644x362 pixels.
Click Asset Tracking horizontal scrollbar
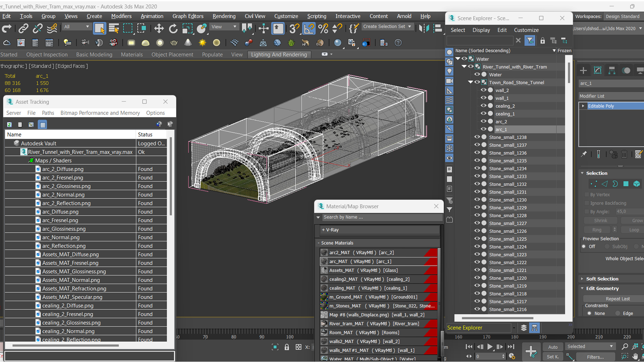(x=65, y=345)
